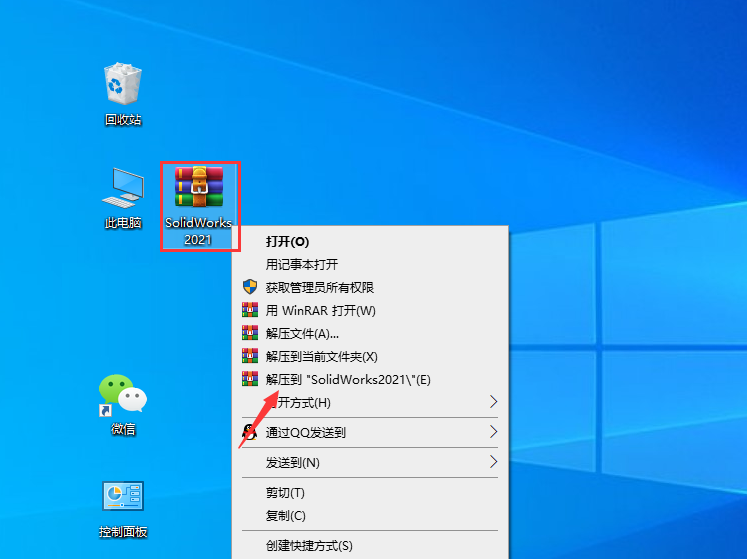Choose 用记事本打开 in the context menu

[370, 264]
